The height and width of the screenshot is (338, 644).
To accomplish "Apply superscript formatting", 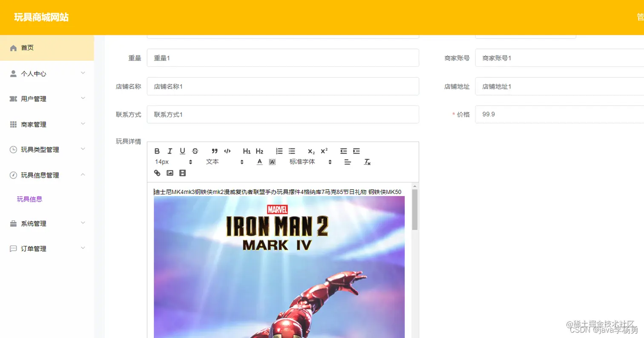I will [324, 151].
